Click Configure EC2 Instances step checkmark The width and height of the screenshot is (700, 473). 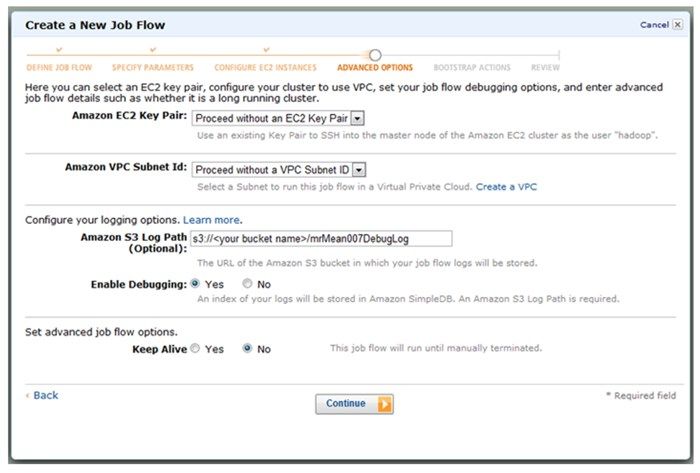266,48
